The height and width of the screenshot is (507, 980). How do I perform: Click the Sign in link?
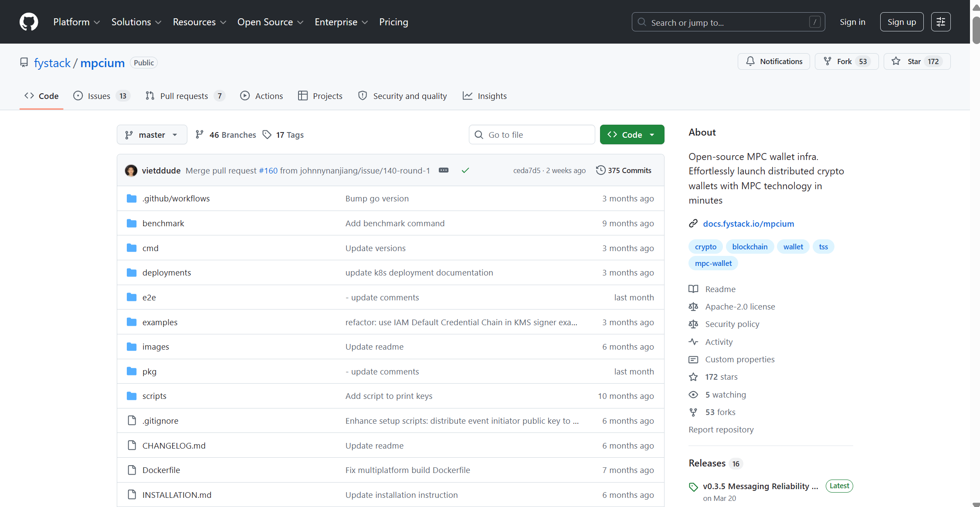[x=852, y=22]
